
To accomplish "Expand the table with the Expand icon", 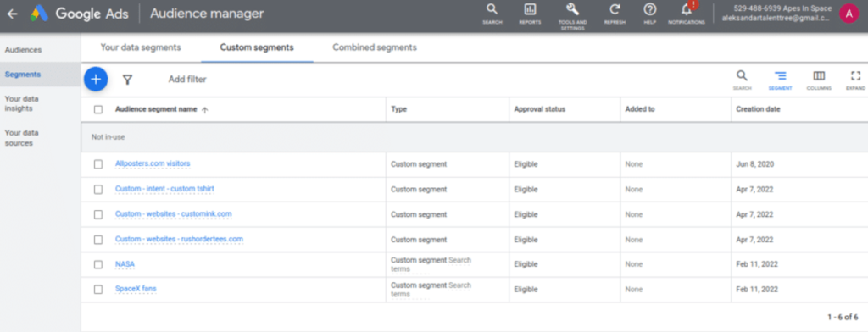I will tap(855, 80).
